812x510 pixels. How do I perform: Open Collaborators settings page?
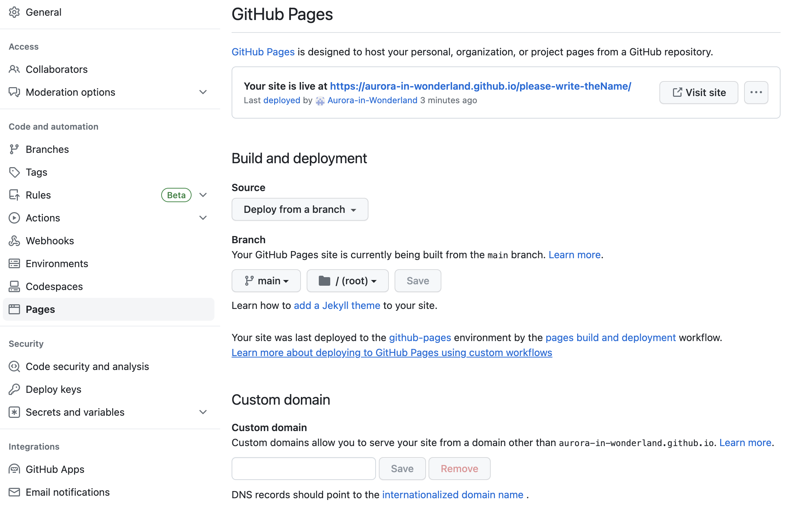[56, 69]
